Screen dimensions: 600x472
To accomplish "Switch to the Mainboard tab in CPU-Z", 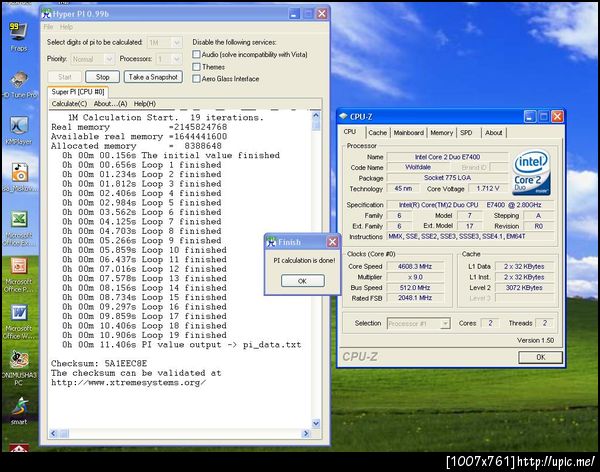I will pos(409,133).
